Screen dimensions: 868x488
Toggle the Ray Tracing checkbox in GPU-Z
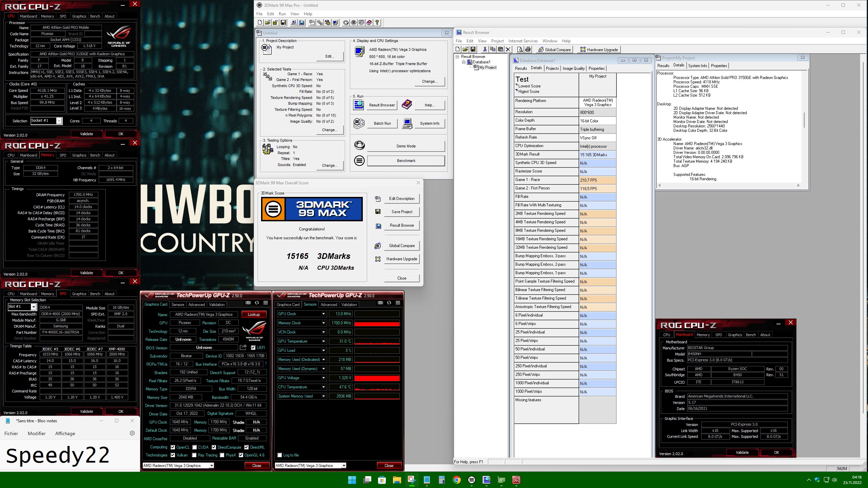194,455
